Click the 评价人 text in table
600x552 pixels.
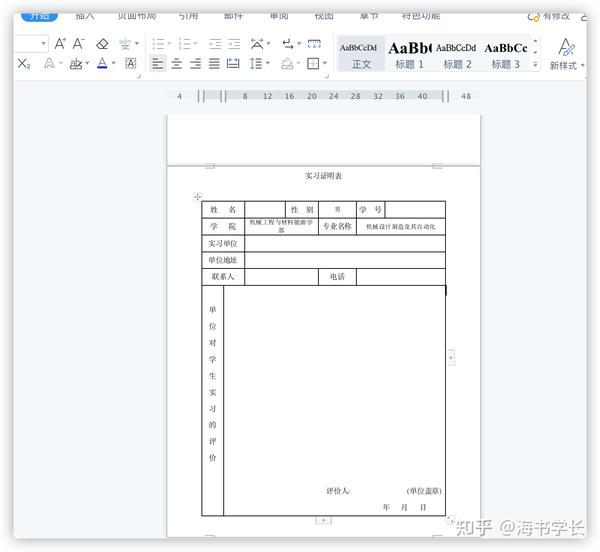[x=338, y=491]
